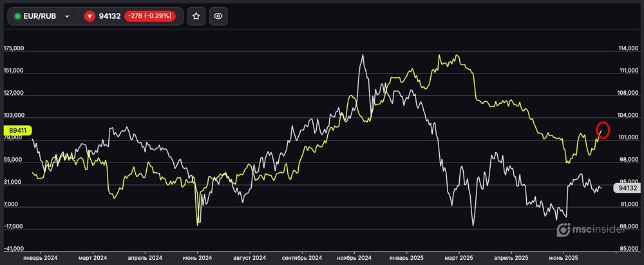Click the red down-arrow price direction icon
644x265 pixels.
[x=90, y=17]
